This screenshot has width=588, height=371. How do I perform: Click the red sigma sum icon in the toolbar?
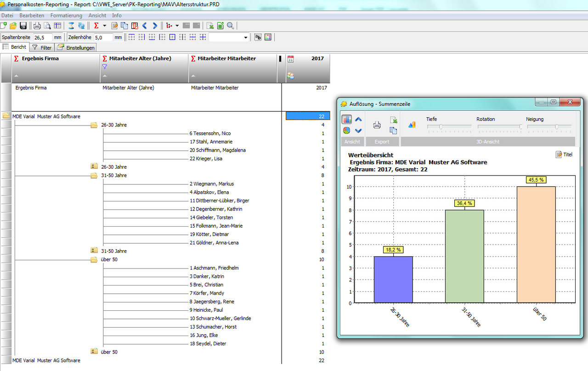[x=96, y=26]
